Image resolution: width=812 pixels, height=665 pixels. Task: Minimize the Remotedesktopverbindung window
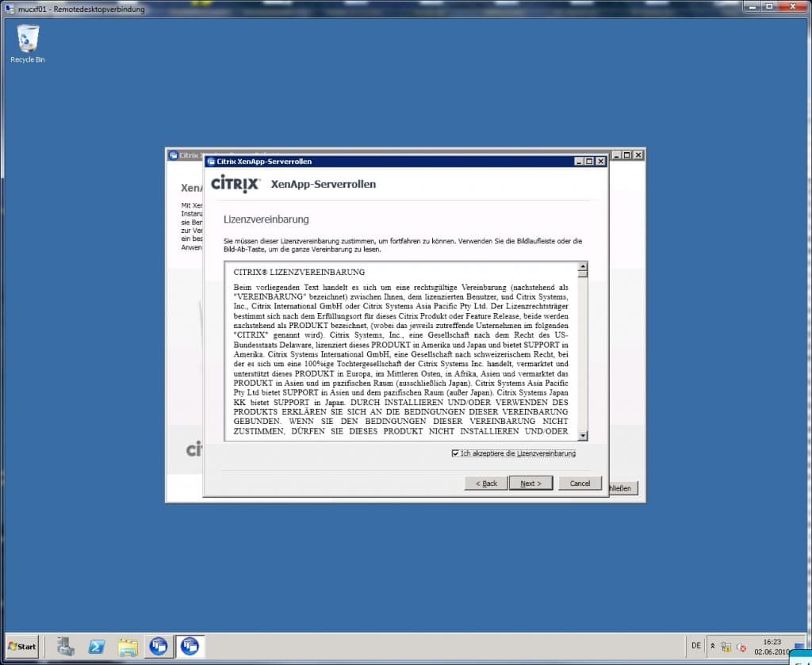tap(753, 6)
